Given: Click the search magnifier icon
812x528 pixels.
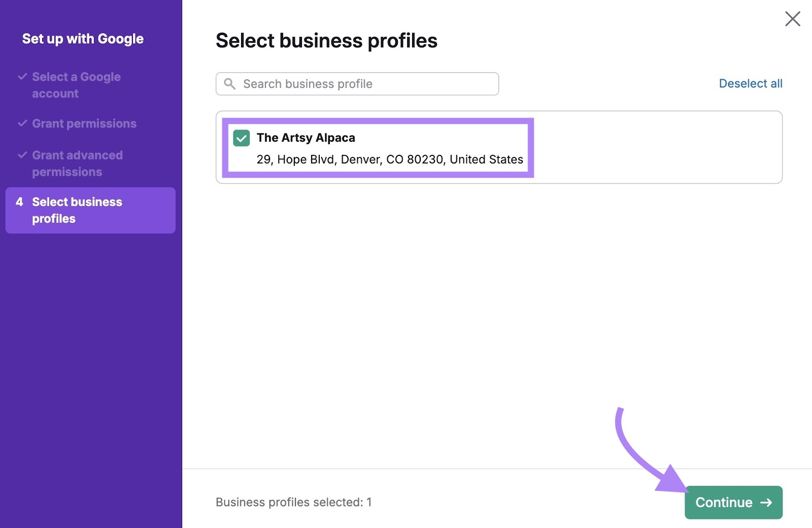Looking at the screenshot, I should pos(230,84).
